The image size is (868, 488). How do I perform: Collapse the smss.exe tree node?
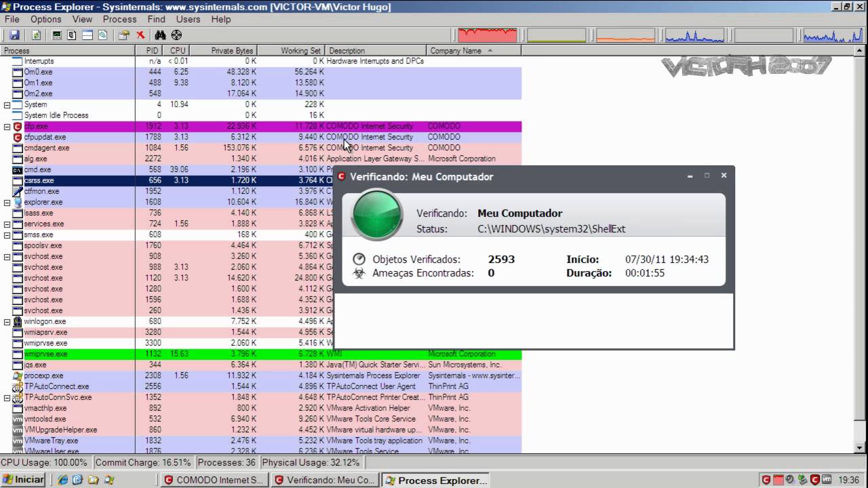(7, 235)
